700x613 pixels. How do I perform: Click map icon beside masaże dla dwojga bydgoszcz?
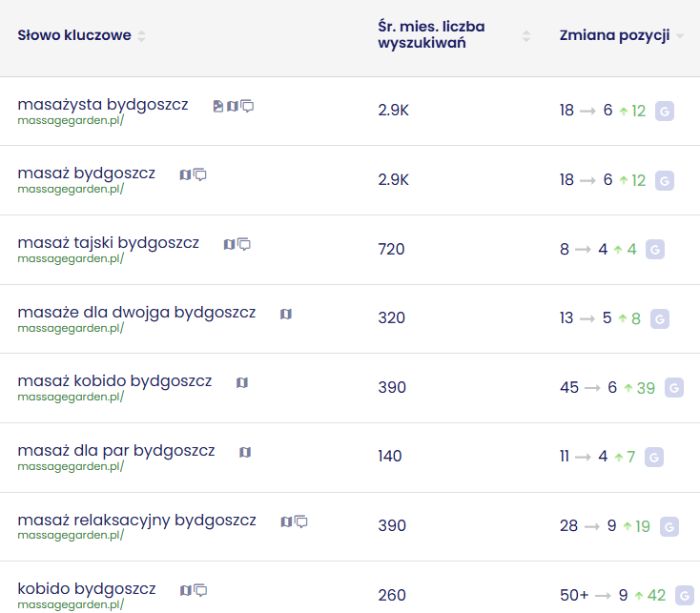coord(286,315)
